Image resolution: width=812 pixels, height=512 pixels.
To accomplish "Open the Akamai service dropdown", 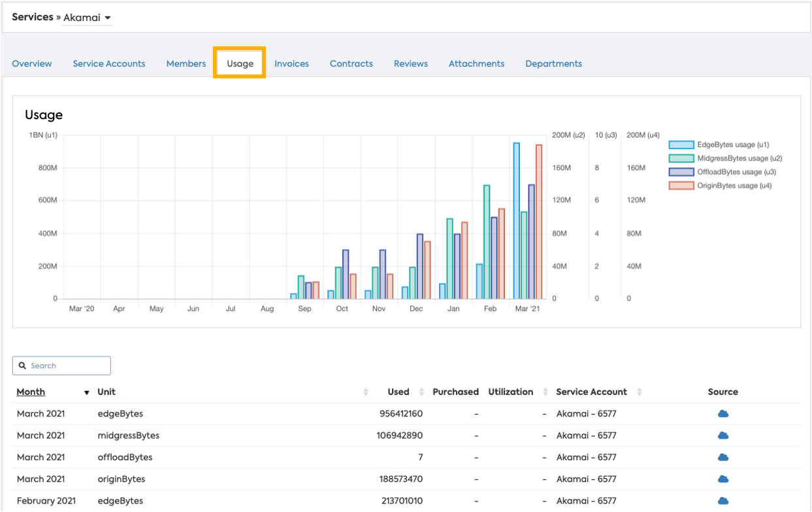I will 87,18.
